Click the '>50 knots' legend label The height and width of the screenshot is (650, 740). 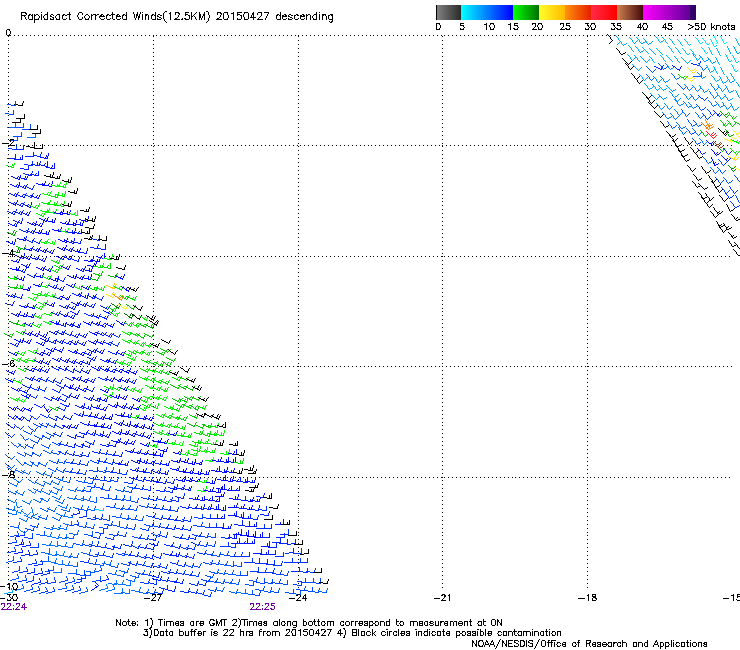coord(711,27)
